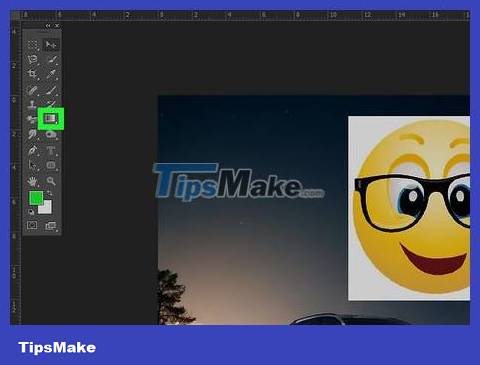Select the Eraser tool
Screen dimensions: 480x365
point(32,119)
